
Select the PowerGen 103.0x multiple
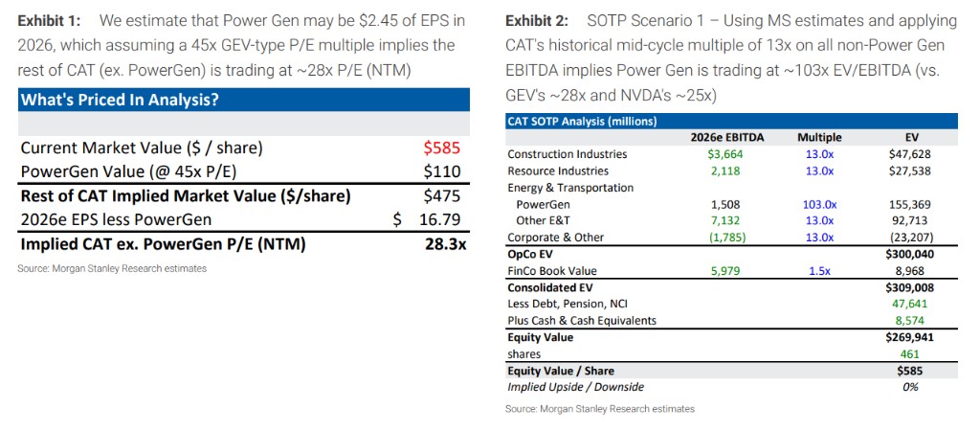(x=819, y=204)
